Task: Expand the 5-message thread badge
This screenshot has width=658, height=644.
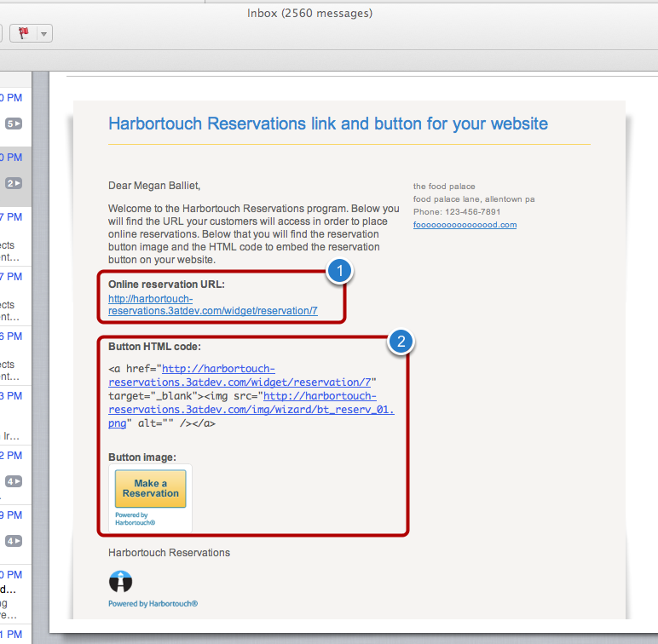Action: 14,124
